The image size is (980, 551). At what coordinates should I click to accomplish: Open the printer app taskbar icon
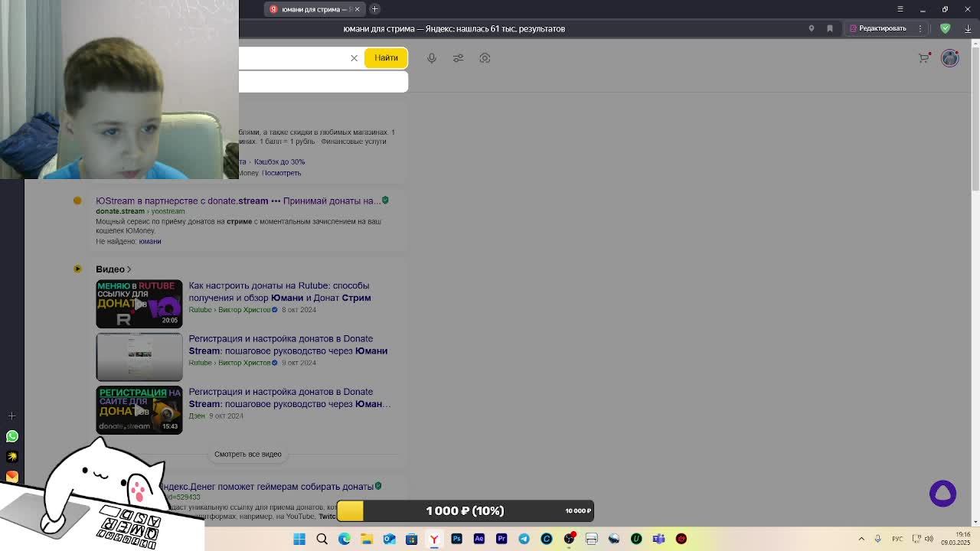click(x=591, y=539)
